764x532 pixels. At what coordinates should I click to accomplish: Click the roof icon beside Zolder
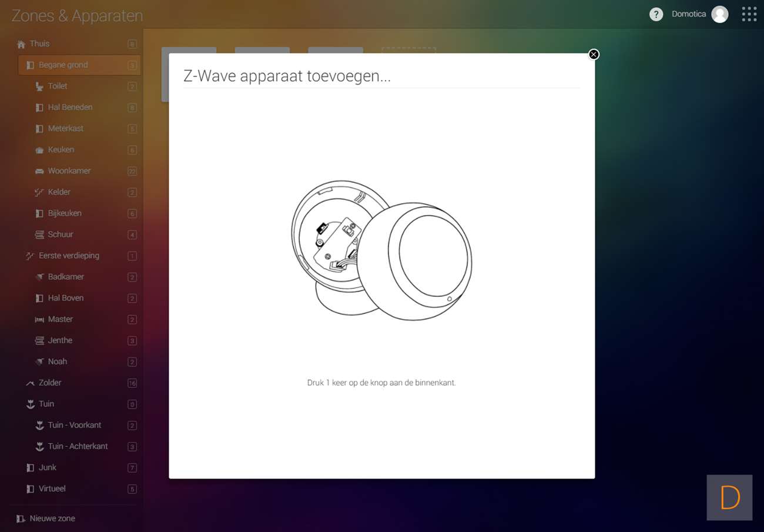[30, 383]
